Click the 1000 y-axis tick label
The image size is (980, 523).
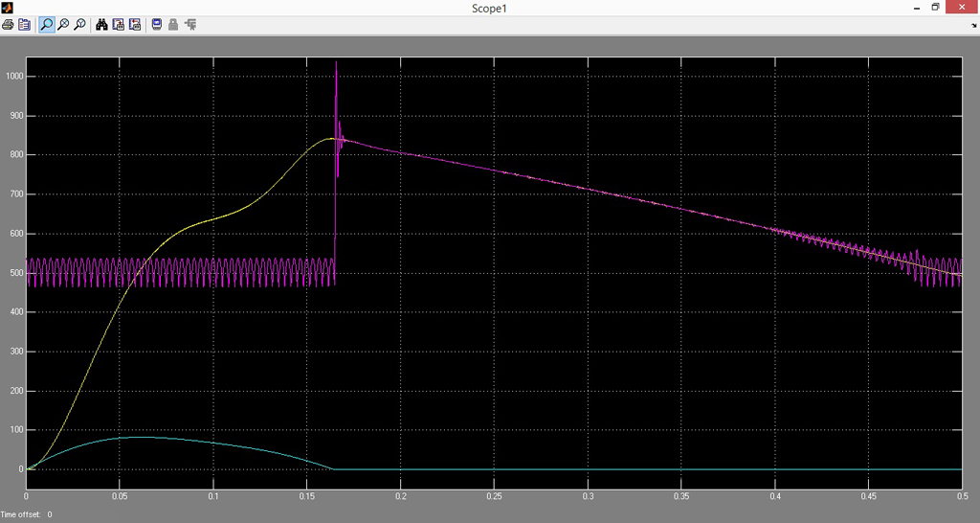(13, 77)
